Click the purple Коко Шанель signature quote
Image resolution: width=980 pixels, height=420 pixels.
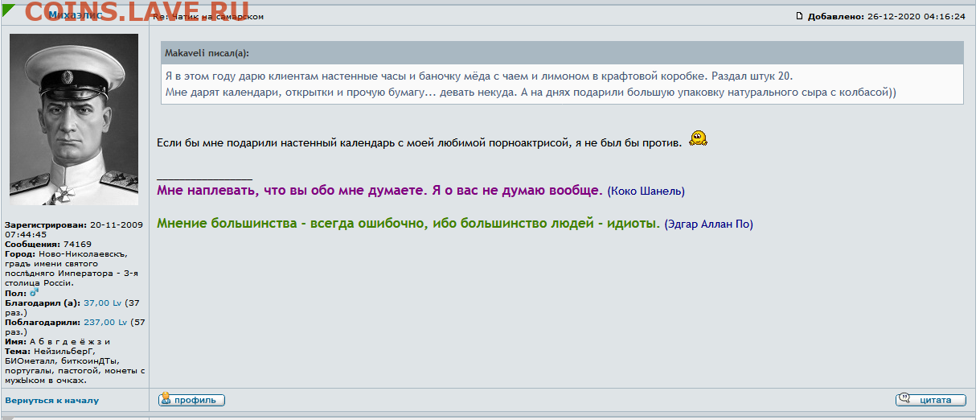pyautogui.click(x=379, y=191)
